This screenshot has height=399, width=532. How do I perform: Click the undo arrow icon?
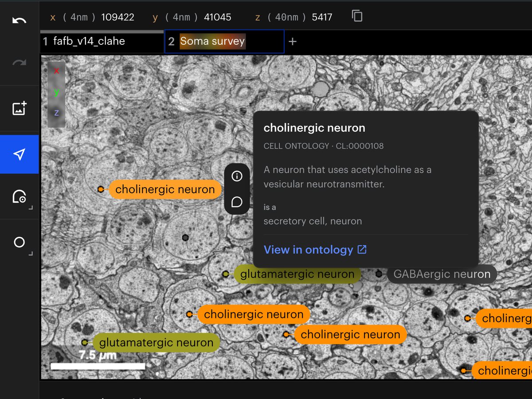tap(19, 20)
